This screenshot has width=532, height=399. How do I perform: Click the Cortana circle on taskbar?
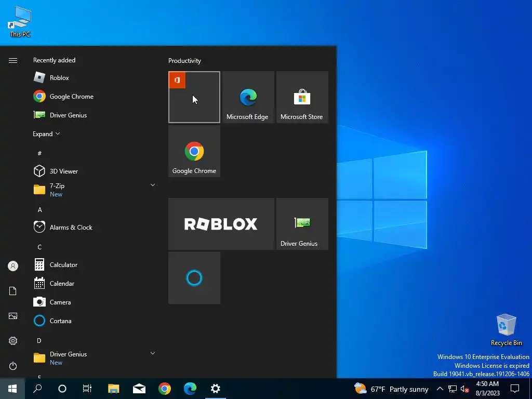coord(62,389)
